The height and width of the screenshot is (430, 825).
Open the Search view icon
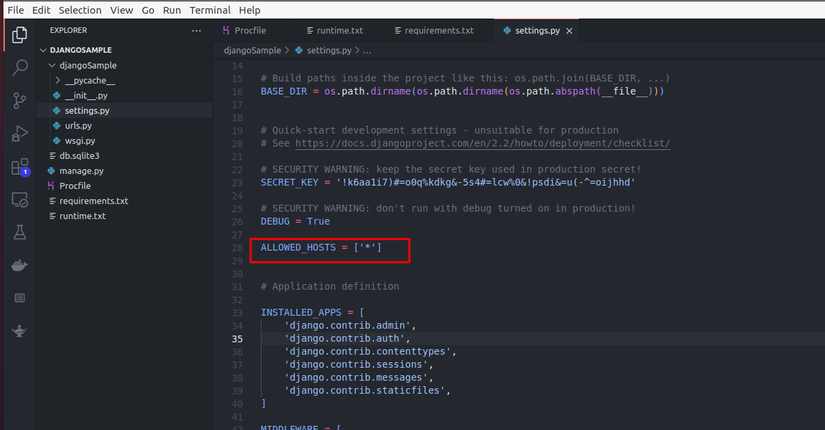[x=19, y=67]
